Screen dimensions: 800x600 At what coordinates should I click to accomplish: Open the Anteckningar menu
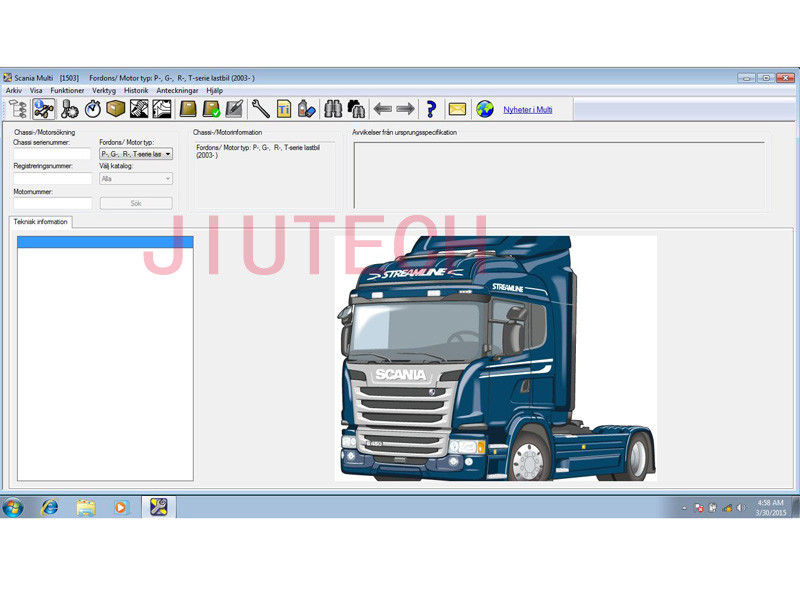point(177,90)
